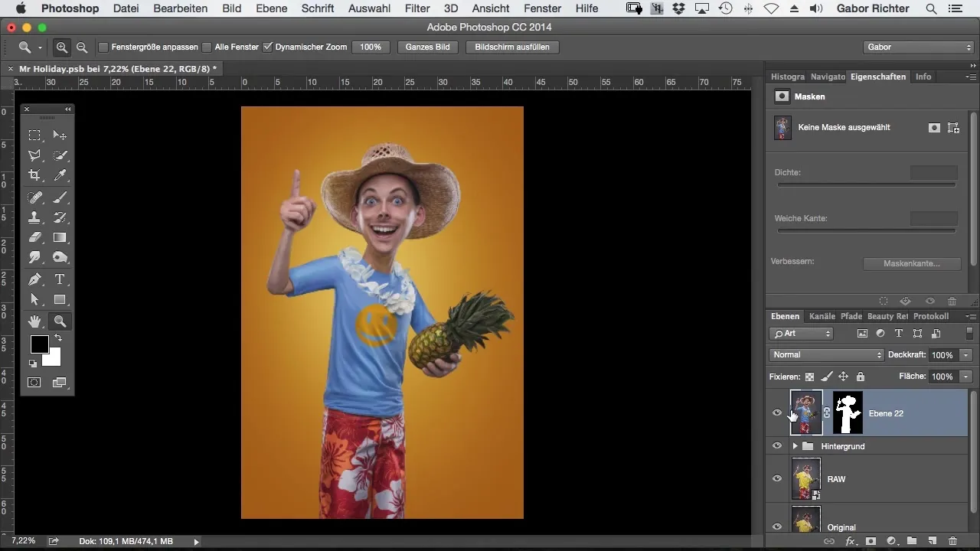Open the Deckkraft slider dropdown arrow

965,355
